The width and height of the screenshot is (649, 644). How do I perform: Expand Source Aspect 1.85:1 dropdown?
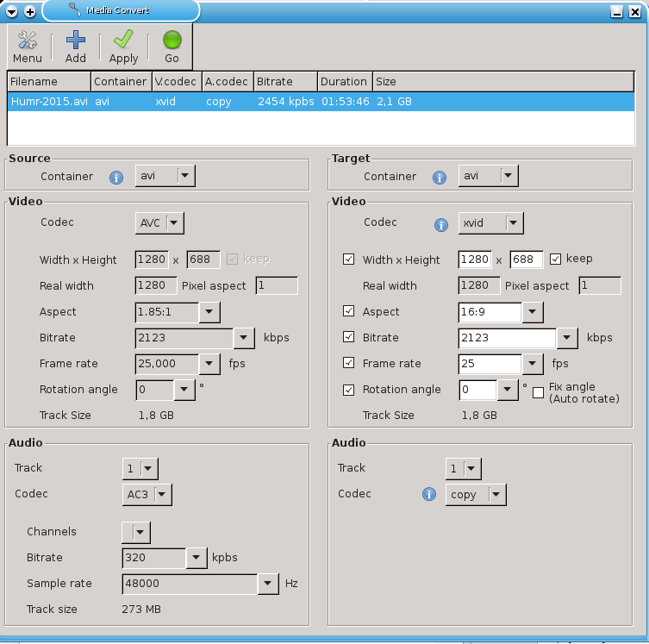(x=209, y=312)
